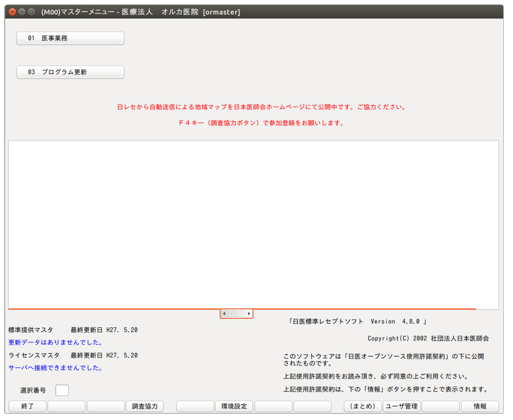Click the (まとめ) button
Viewport: 513px width, 420px height.
click(363, 406)
